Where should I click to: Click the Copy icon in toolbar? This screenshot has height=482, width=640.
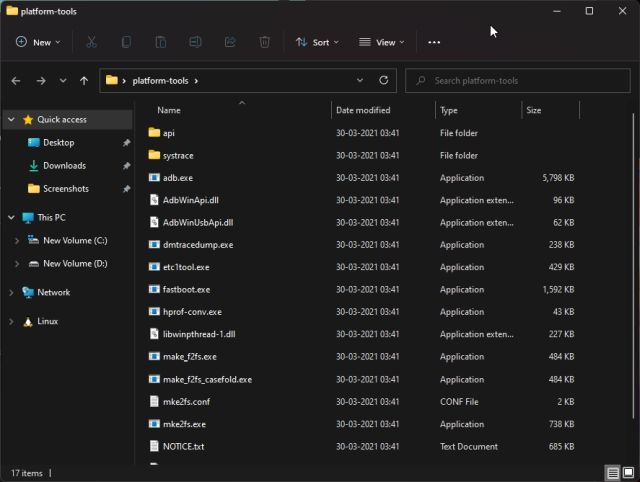point(126,42)
